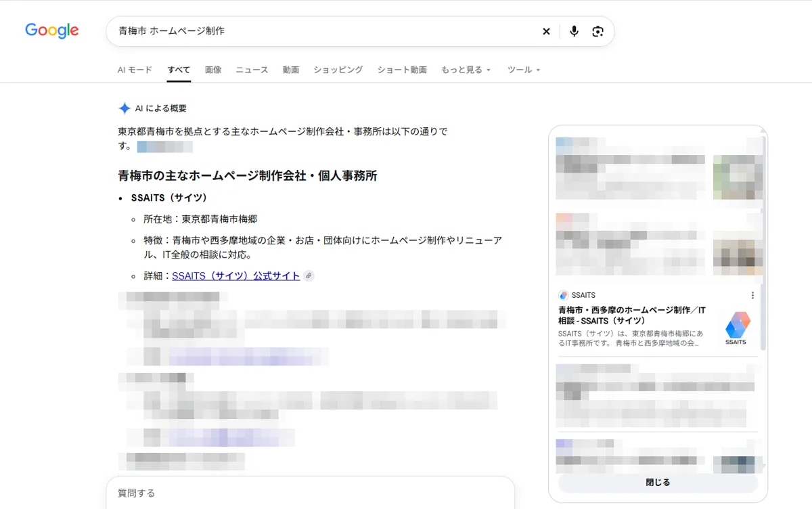Start voice search with the microphone icon
The width and height of the screenshot is (812, 509).
point(574,31)
